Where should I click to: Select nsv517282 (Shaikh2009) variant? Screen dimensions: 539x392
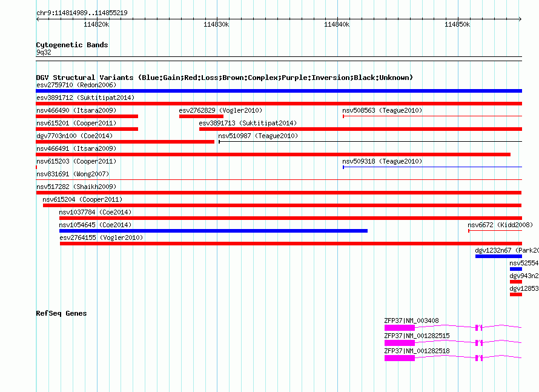[x=279, y=193]
